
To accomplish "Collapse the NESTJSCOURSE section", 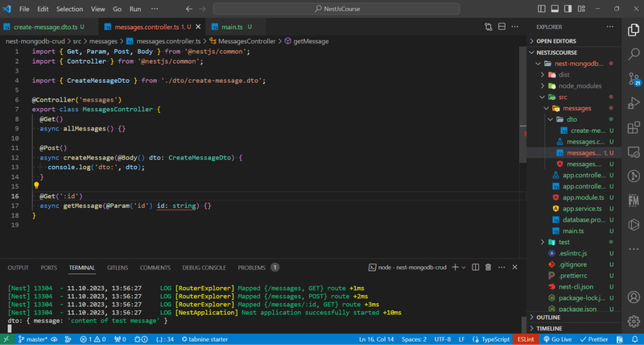I will pyautogui.click(x=574, y=52).
